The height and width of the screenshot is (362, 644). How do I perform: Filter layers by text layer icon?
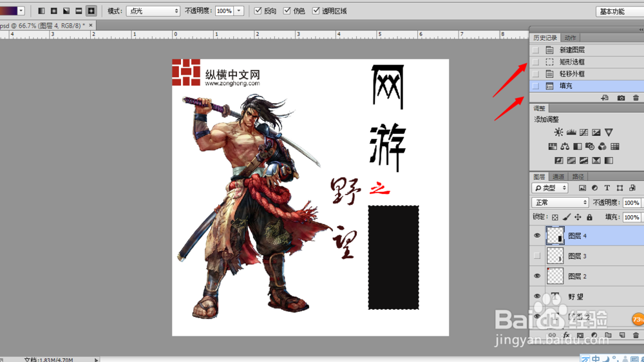(607, 188)
